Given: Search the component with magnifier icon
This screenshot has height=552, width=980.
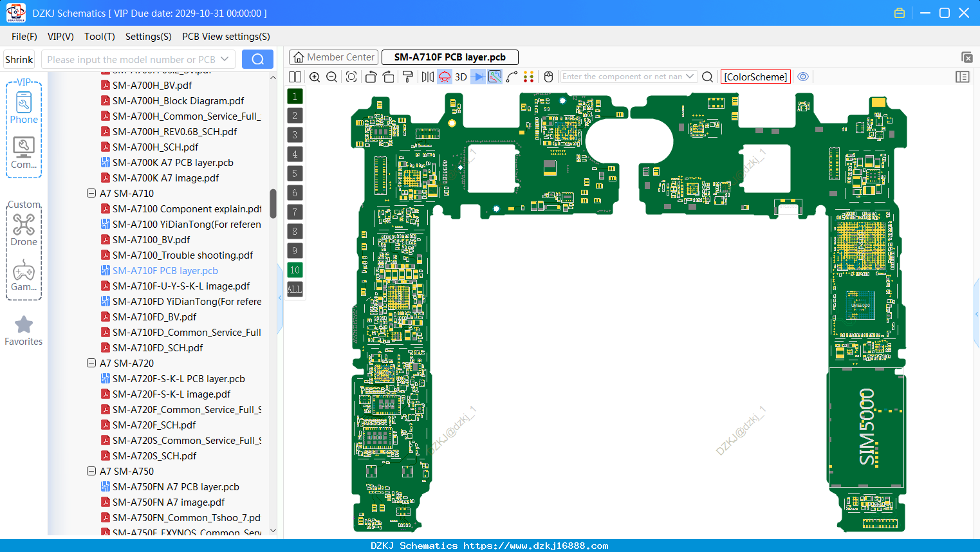Looking at the screenshot, I should tap(707, 77).
